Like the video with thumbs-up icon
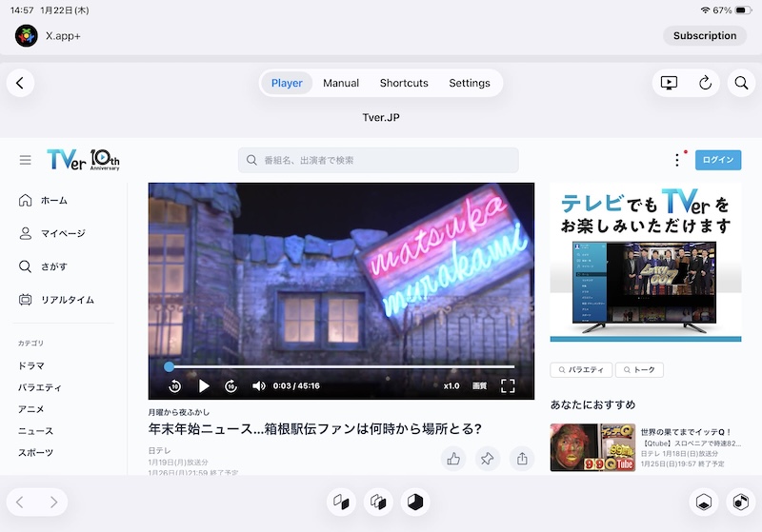762x532 pixels. click(x=453, y=459)
